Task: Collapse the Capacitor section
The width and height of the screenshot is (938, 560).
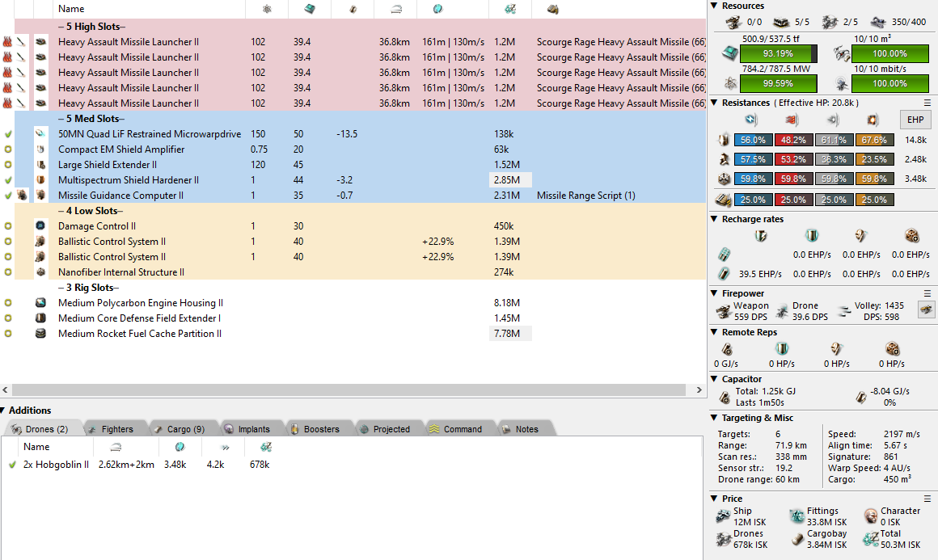Action: click(714, 379)
